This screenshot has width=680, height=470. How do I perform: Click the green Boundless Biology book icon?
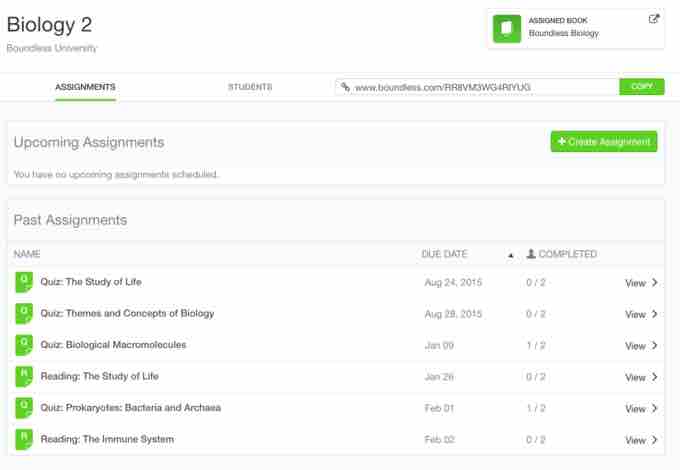[x=507, y=28]
